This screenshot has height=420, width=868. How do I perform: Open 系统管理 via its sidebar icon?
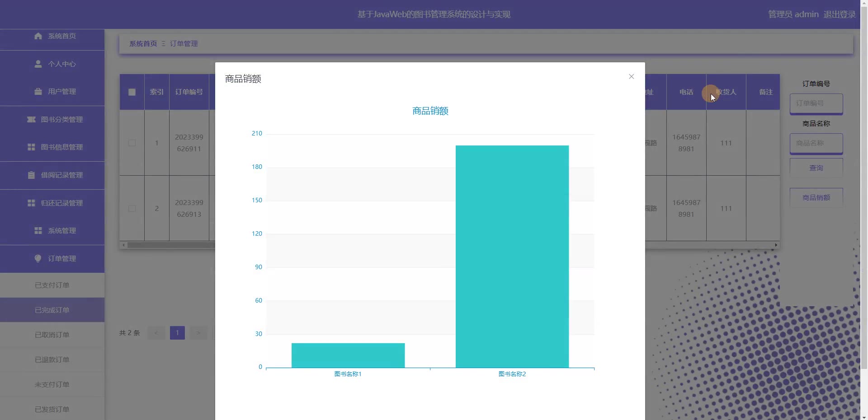click(38, 230)
